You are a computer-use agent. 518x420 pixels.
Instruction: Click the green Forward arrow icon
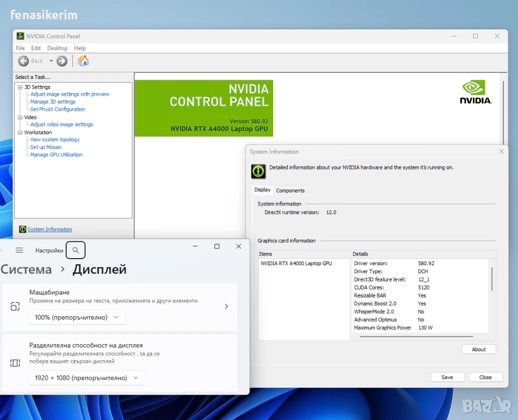(x=62, y=61)
